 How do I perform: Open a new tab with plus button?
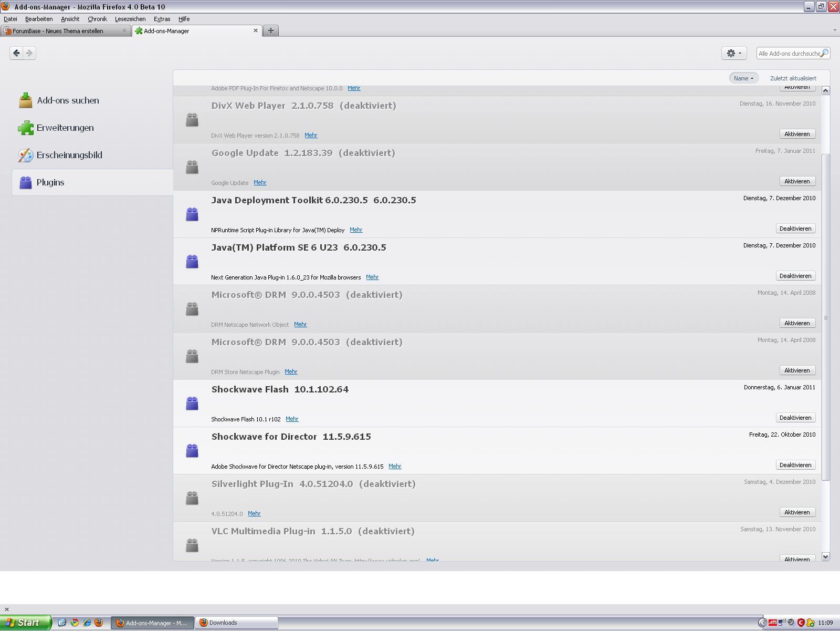tap(271, 30)
